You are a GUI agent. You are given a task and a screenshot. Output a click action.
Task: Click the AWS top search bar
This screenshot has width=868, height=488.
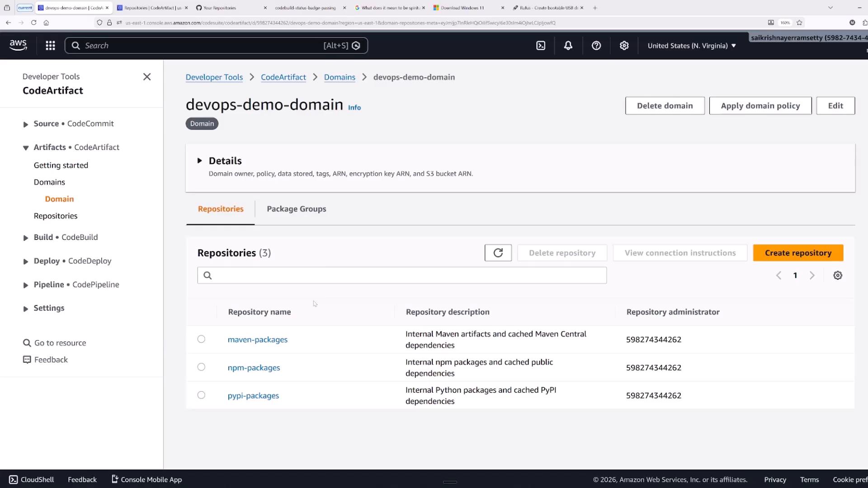pyautogui.click(x=216, y=46)
